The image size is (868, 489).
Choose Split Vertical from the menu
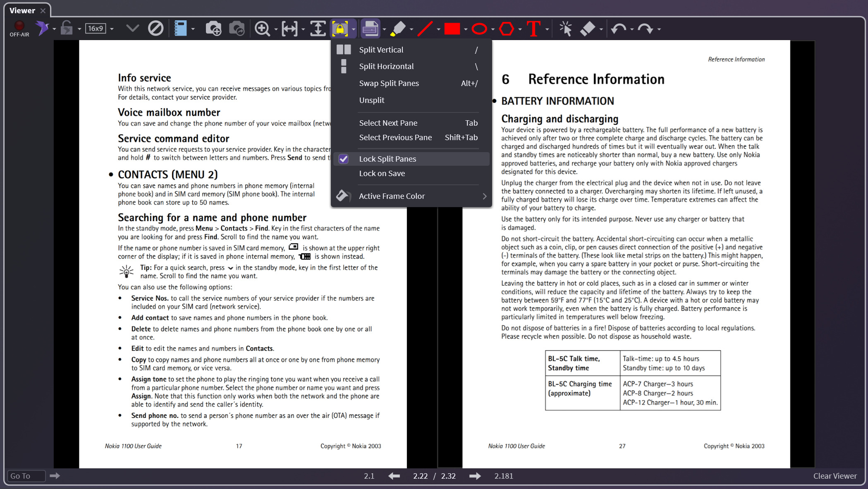pyautogui.click(x=381, y=50)
